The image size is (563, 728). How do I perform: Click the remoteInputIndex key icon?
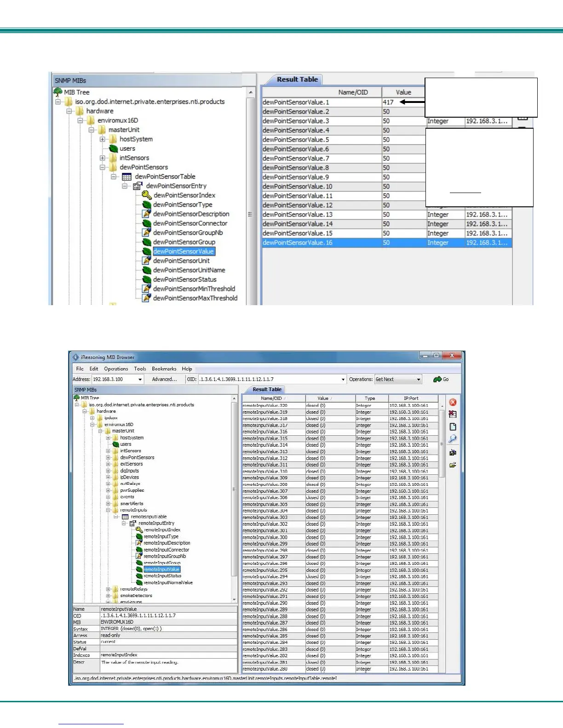(x=139, y=530)
